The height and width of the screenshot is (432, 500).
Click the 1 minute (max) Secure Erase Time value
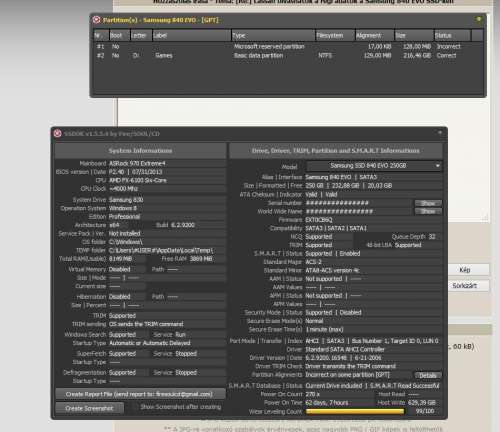pyautogui.click(x=324, y=330)
